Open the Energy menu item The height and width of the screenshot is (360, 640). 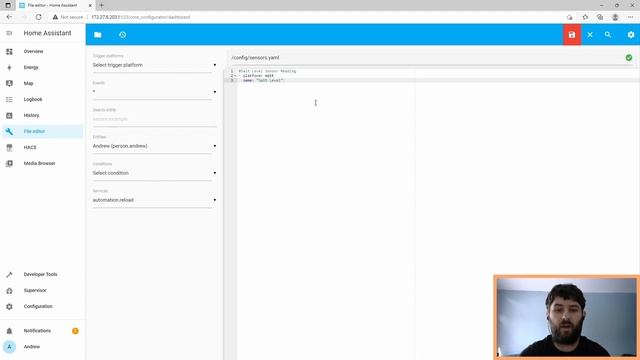click(31, 67)
